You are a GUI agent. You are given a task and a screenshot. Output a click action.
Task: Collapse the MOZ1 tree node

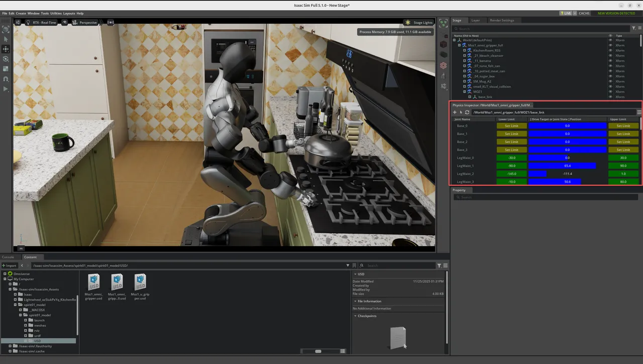465,92
